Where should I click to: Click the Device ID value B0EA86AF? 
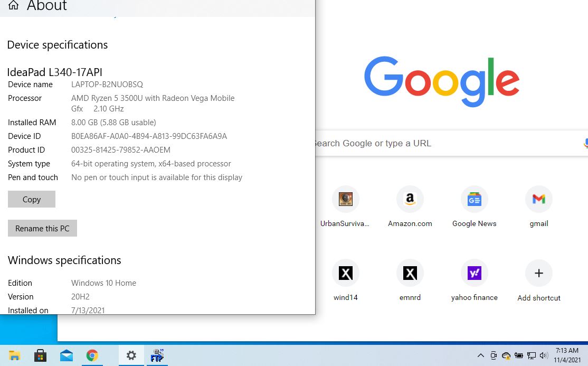(x=149, y=136)
